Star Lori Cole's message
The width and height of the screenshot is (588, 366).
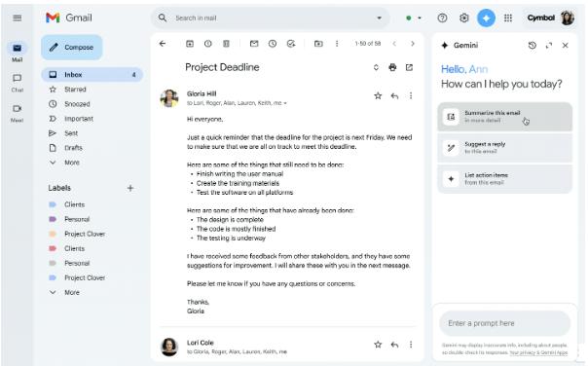pos(378,345)
